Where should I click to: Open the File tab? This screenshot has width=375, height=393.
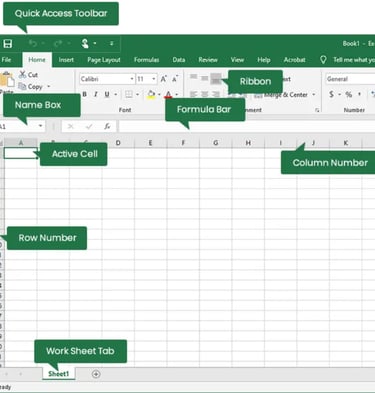click(6, 60)
